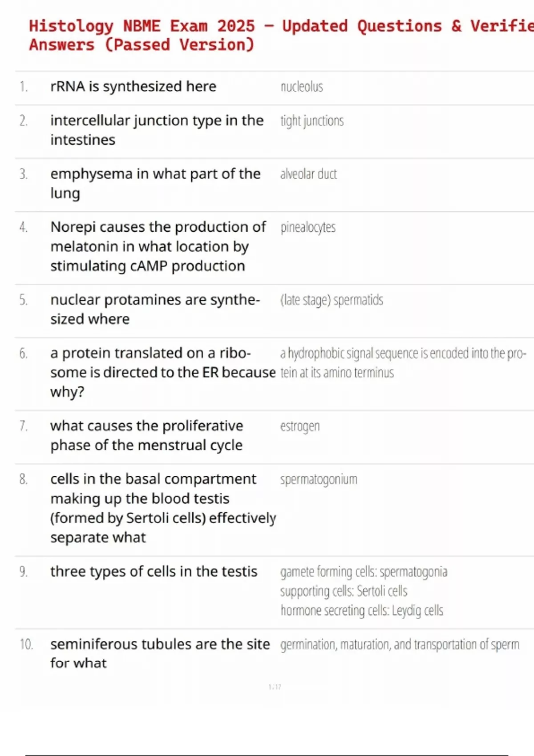Select the answer 'nucleolus'

[302, 87]
